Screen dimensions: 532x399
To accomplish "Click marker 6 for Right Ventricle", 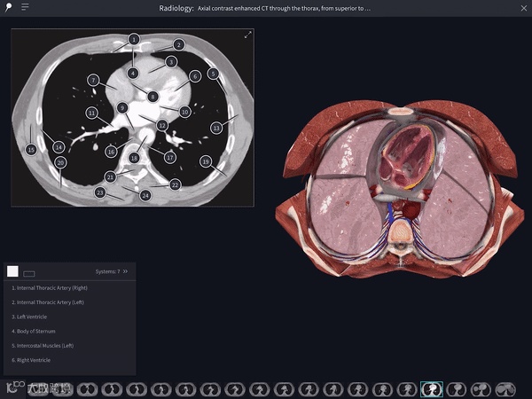I will [x=195, y=76].
